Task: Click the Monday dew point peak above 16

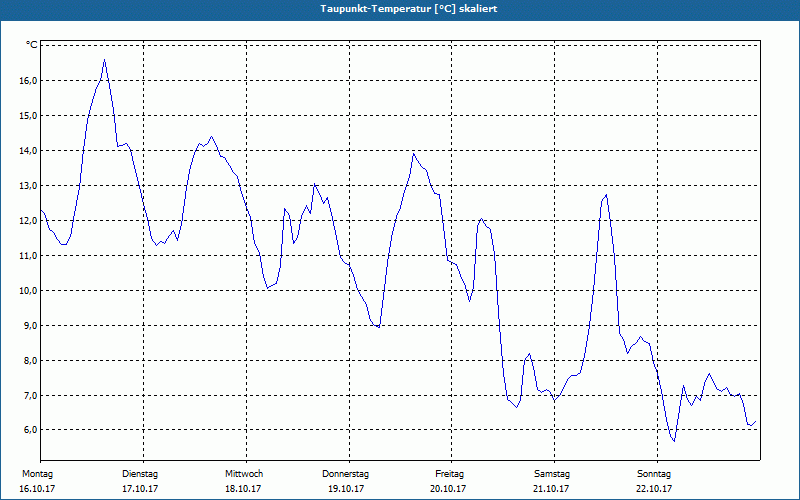Action: click(105, 60)
